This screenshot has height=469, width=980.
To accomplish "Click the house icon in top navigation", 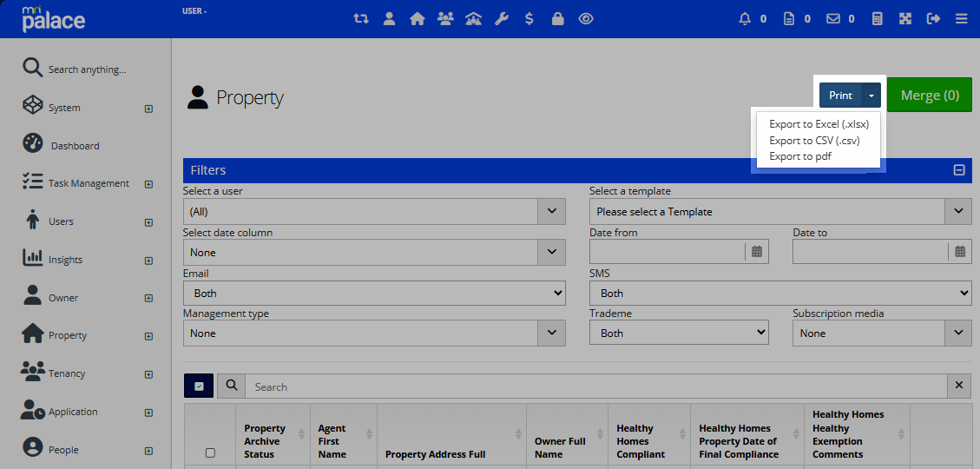I will (417, 19).
